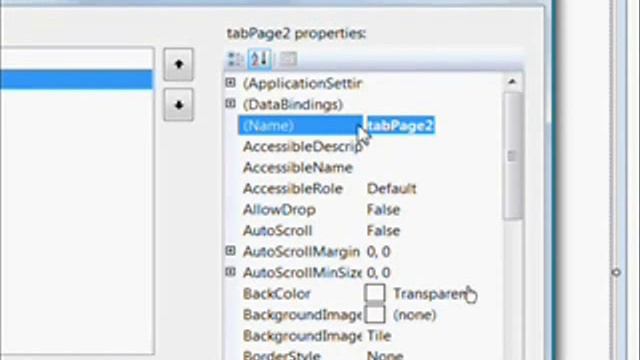Image resolution: width=640 pixels, height=360 pixels.
Task: Move selected tab page up
Action: point(178,64)
